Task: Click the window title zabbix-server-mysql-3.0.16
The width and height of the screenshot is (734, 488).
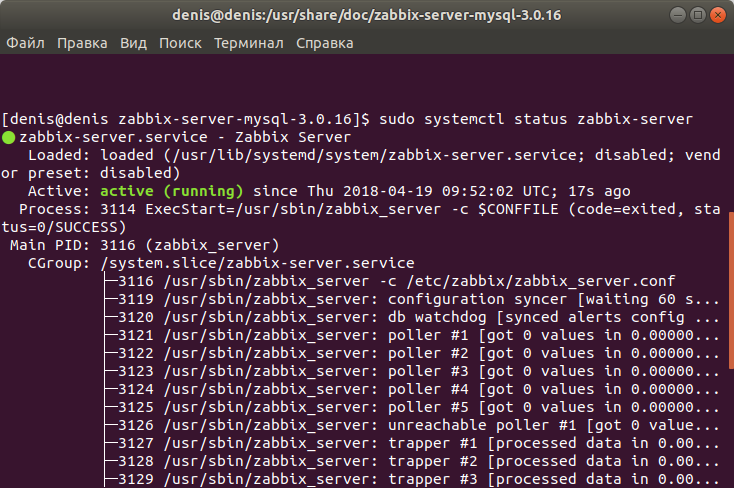Action: [367, 15]
